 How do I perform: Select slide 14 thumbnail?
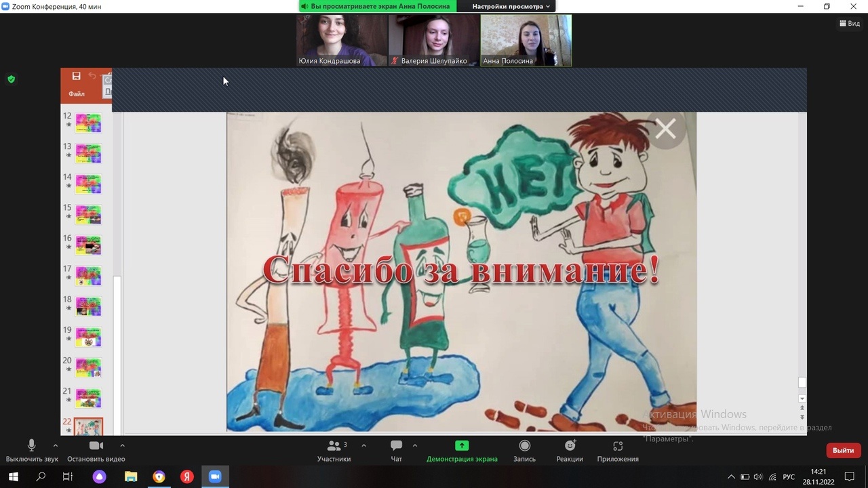(88, 184)
